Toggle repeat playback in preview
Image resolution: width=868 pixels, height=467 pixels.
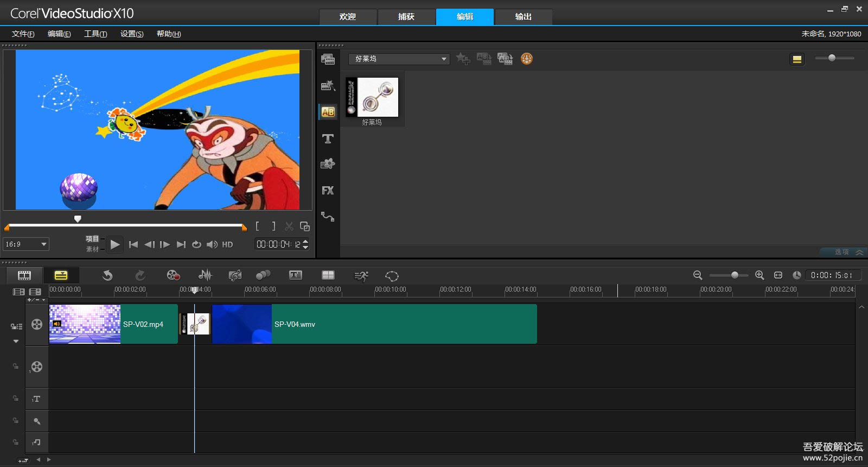pos(196,245)
